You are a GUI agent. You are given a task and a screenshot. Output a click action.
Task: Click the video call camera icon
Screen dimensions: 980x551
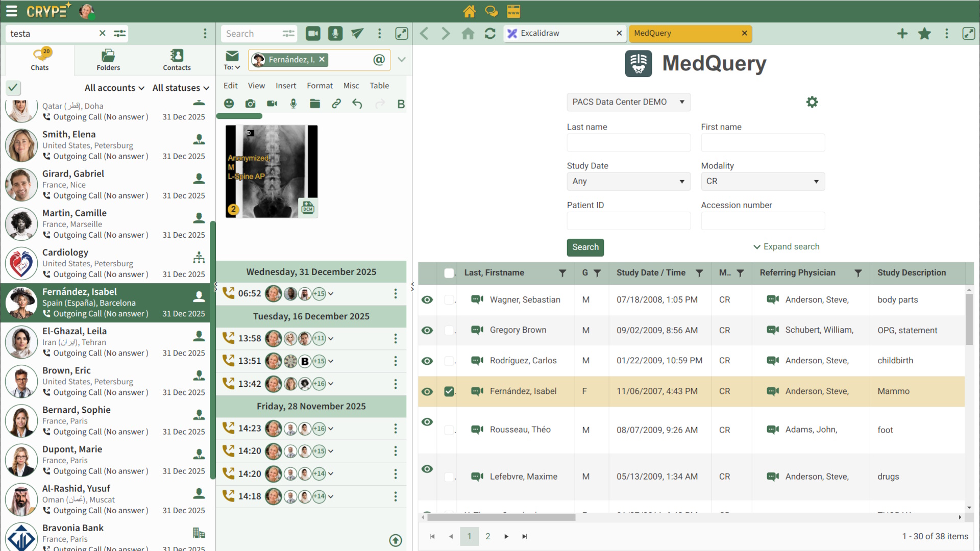click(313, 34)
